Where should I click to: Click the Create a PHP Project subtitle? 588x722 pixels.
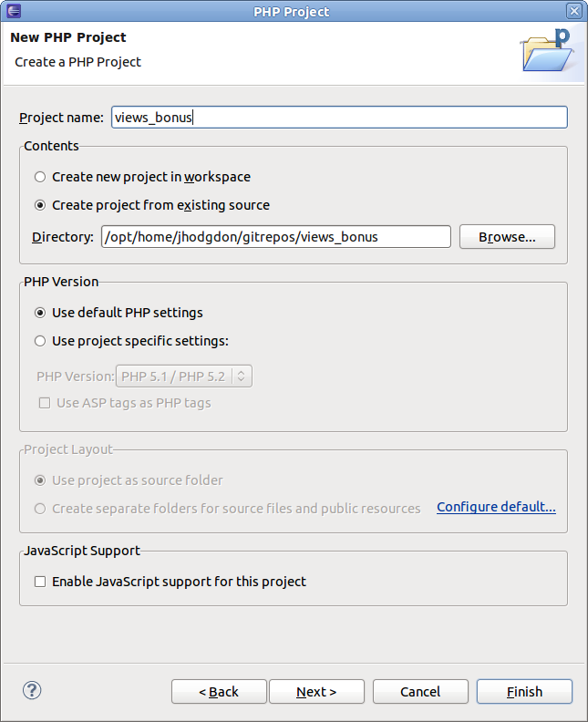coord(77,62)
